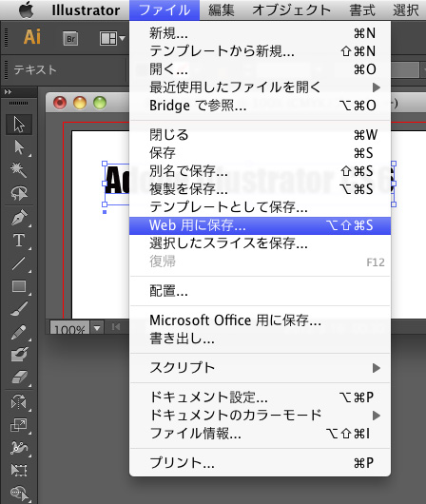Select the Line Segment tool
Image resolution: width=426 pixels, height=504 pixels.
(x=19, y=263)
